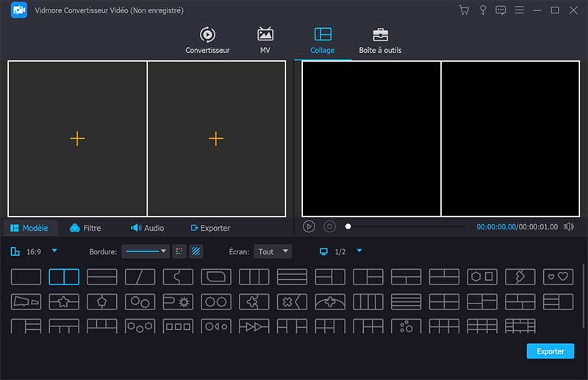
Task: Click the blue Exporter button
Action: tap(551, 351)
